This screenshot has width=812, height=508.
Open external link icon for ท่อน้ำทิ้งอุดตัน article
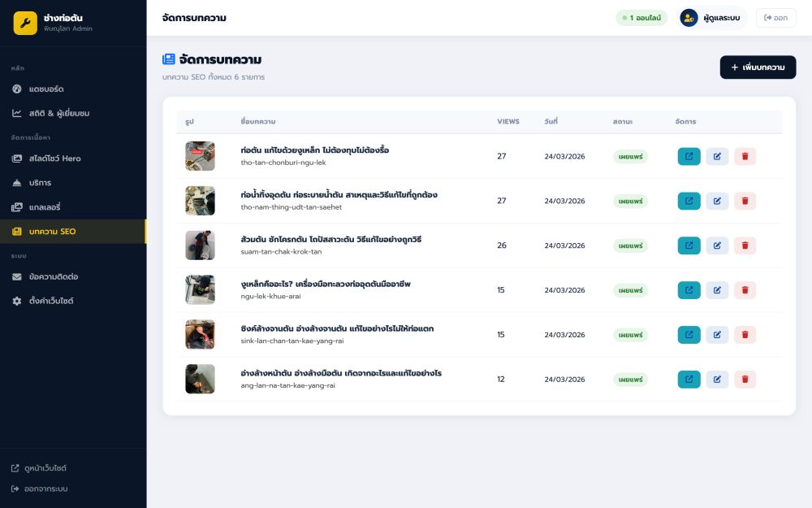click(x=689, y=201)
